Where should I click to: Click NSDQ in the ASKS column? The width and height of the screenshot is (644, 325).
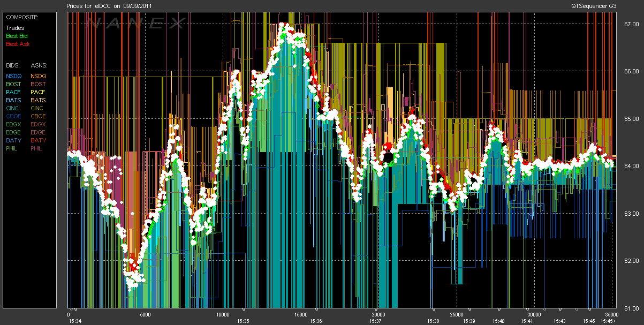tap(39, 76)
